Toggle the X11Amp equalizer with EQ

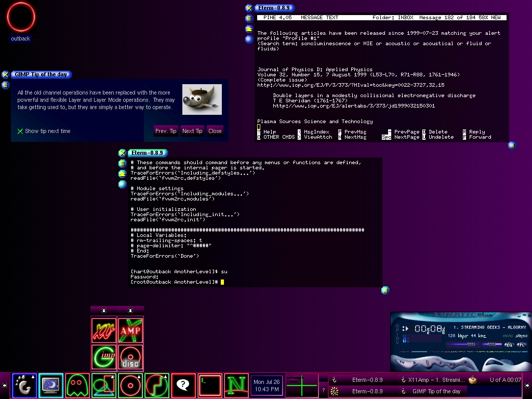(x=509, y=345)
